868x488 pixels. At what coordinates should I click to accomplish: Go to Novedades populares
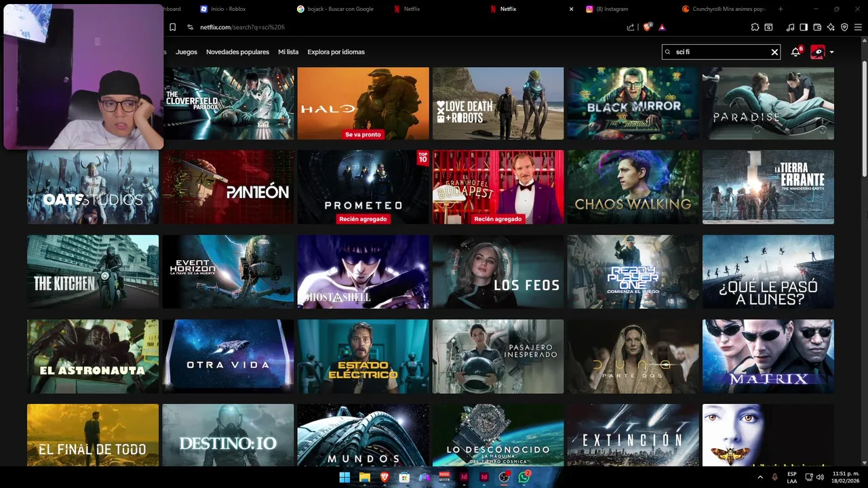point(237,52)
